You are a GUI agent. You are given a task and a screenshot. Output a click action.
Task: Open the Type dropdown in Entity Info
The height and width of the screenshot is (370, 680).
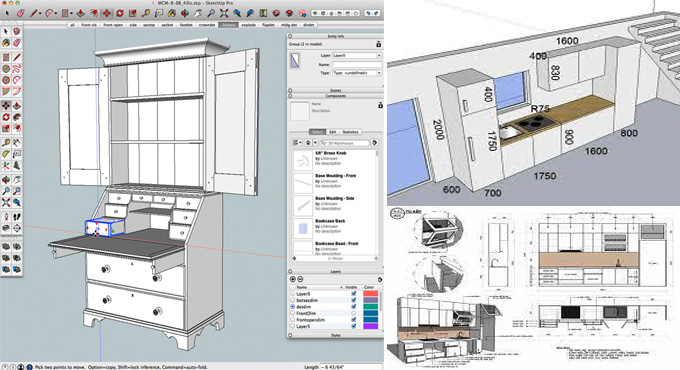357,73
